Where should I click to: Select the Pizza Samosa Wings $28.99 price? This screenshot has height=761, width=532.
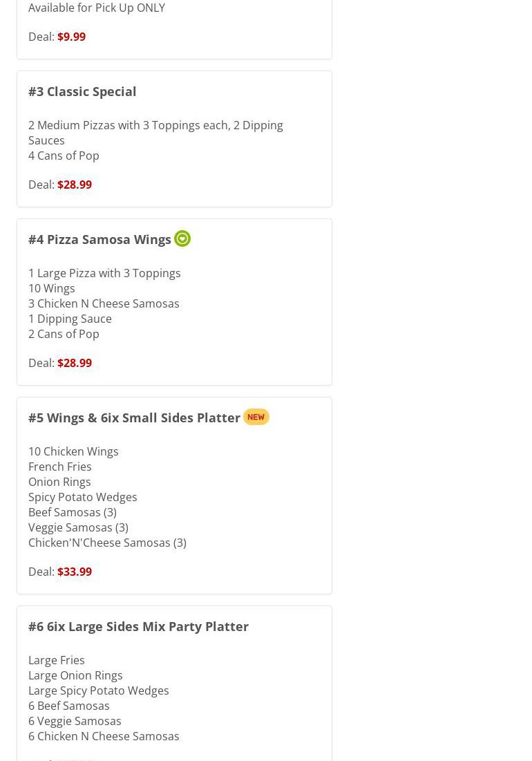(74, 363)
